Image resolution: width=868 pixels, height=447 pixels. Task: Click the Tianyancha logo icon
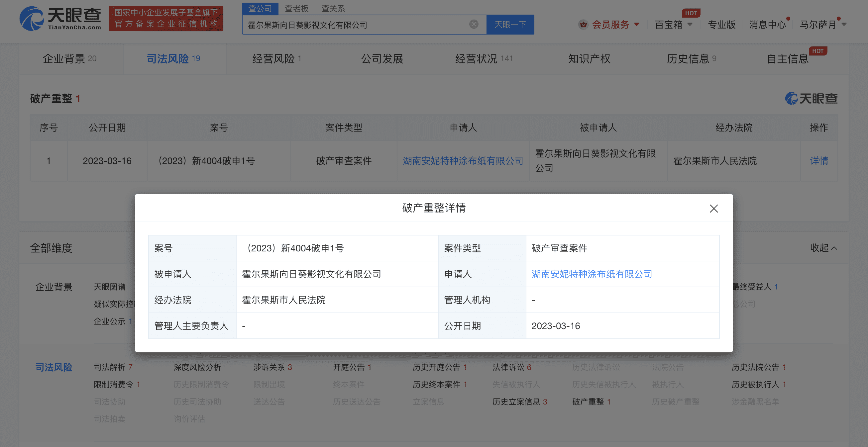(x=32, y=20)
